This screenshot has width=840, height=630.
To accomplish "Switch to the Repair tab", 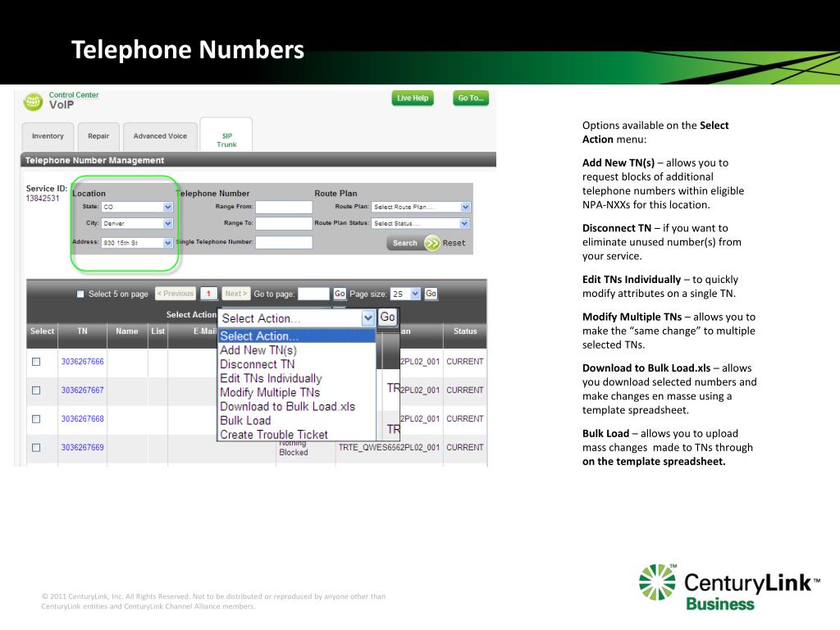I will [x=98, y=137].
